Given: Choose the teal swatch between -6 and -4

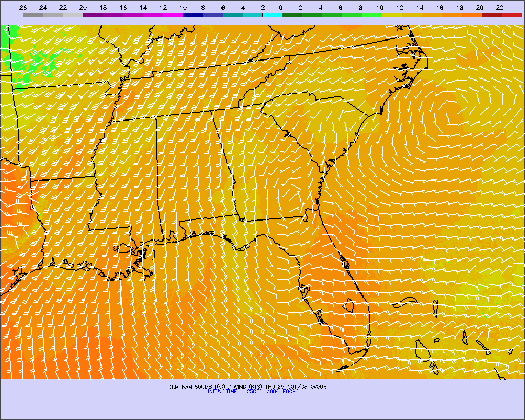Looking at the screenshot, I should pos(233,15).
